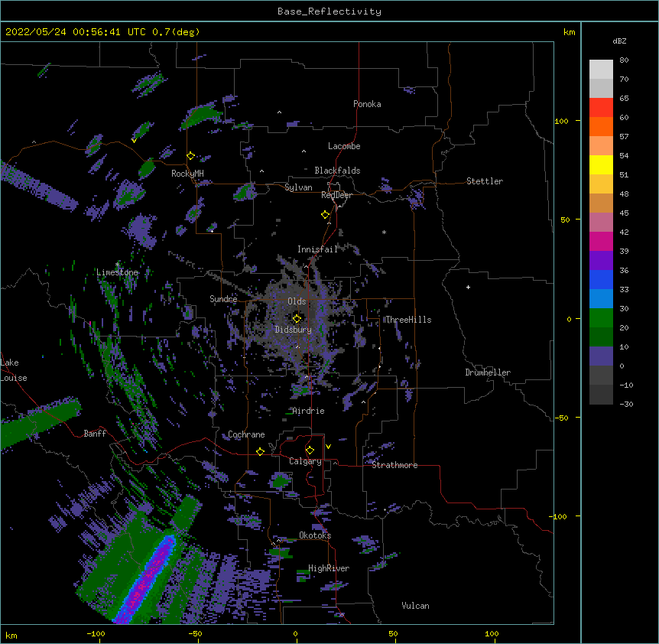The width and height of the screenshot is (659, 644).
Task: Pick the magenta swatch between 42 and 39 dBZ
Action: click(x=601, y=242)
